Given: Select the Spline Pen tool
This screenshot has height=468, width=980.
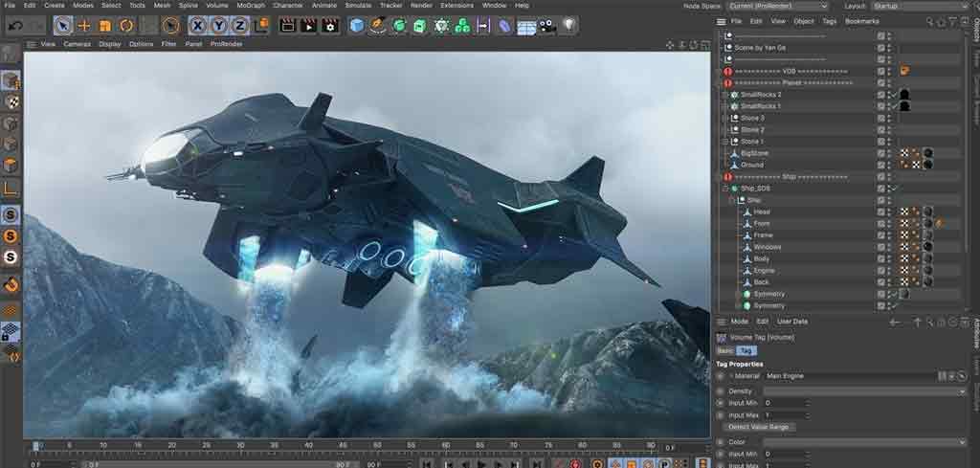Looking at the screenshot, I should [378, 26].
